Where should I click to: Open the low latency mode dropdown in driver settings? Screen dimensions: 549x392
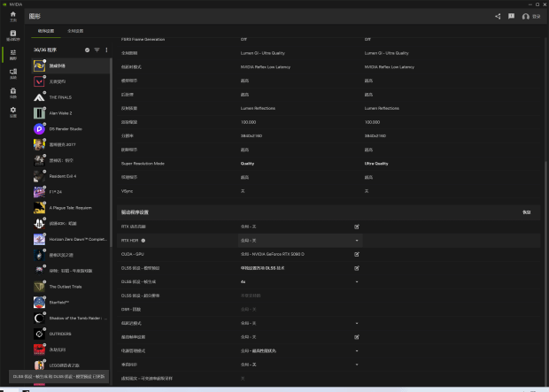tap(300, 323)
